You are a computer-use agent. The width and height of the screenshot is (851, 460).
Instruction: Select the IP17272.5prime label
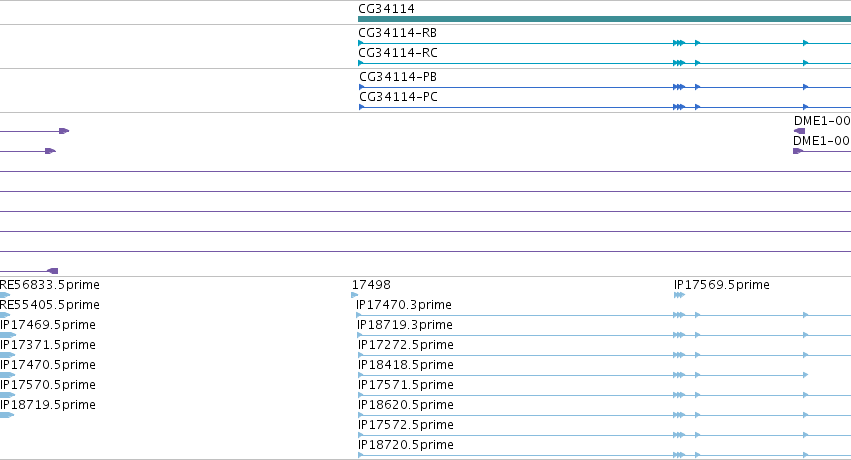point(405,344)
